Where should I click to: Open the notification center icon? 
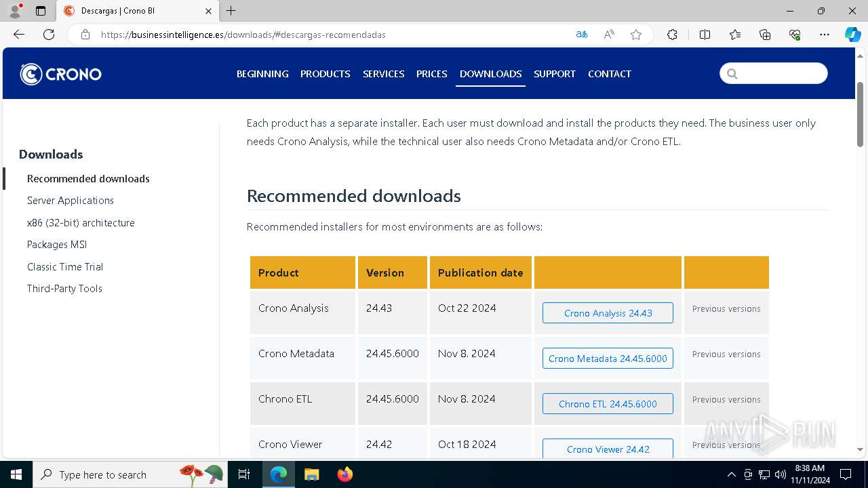click(x=846, y=474)
